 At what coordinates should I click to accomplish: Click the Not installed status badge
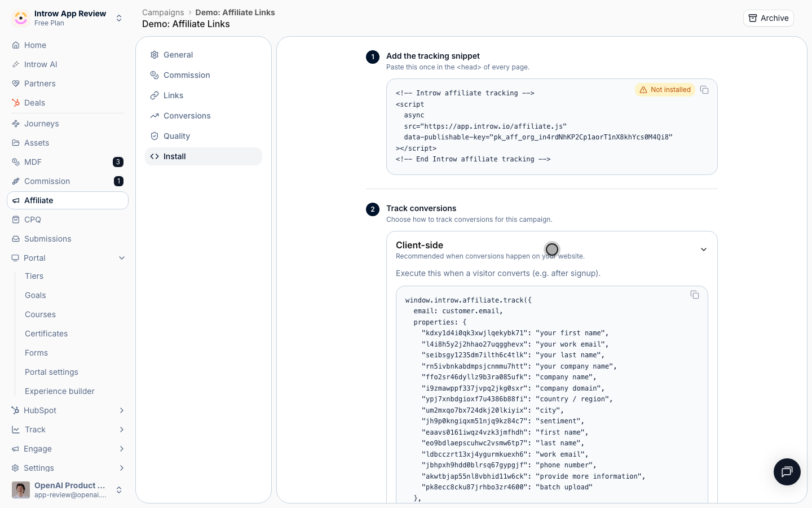pos(665,90)
